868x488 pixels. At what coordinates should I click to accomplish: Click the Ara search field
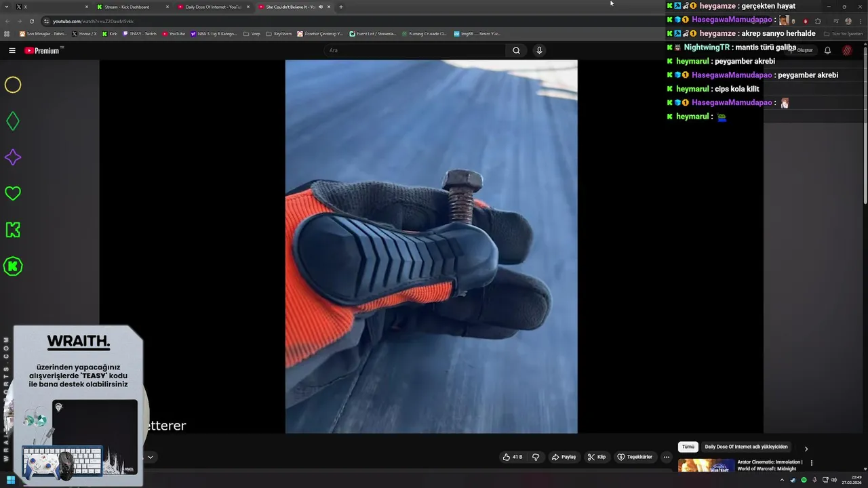415,50
